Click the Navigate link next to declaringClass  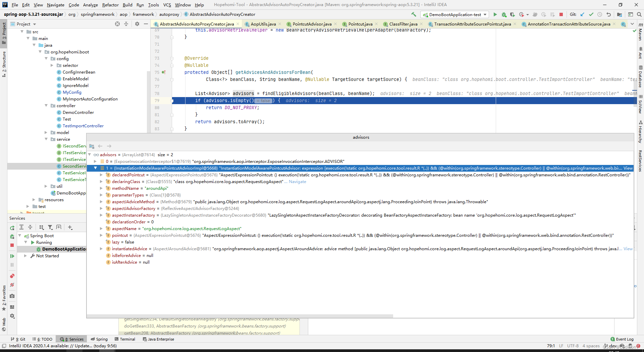tap(298, 181)
